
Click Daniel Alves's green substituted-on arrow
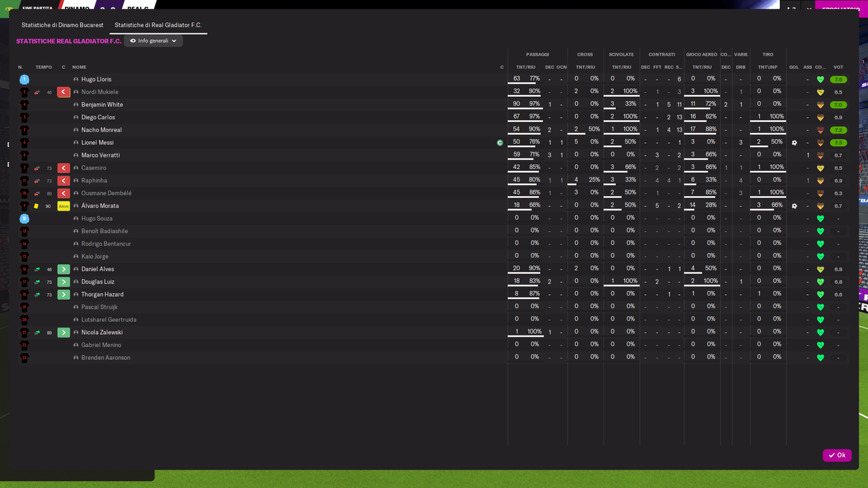(x=64, y=269)
